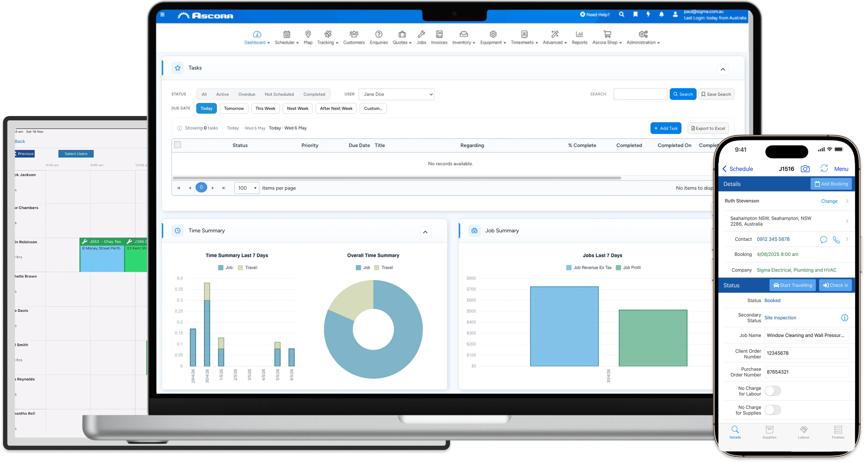The height and width of the screenshot is (462, 868).
Task: Click the Add Task button
Action: tap(666, 128)
